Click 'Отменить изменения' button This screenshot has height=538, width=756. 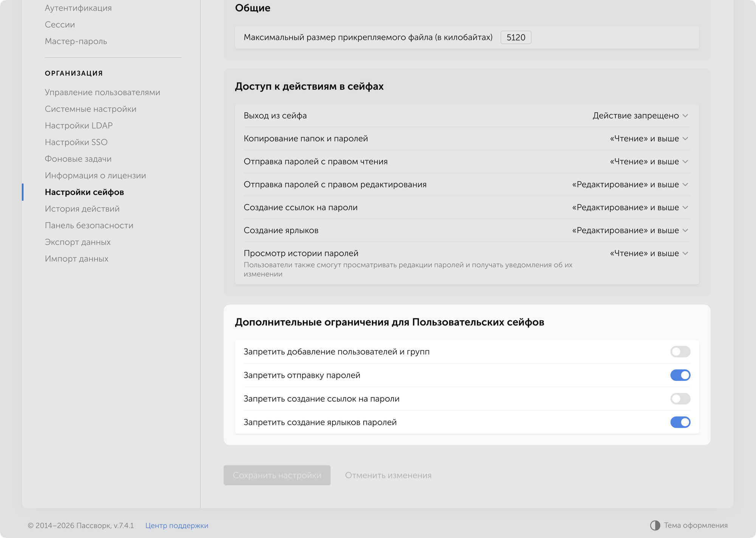tap(388, 475)
